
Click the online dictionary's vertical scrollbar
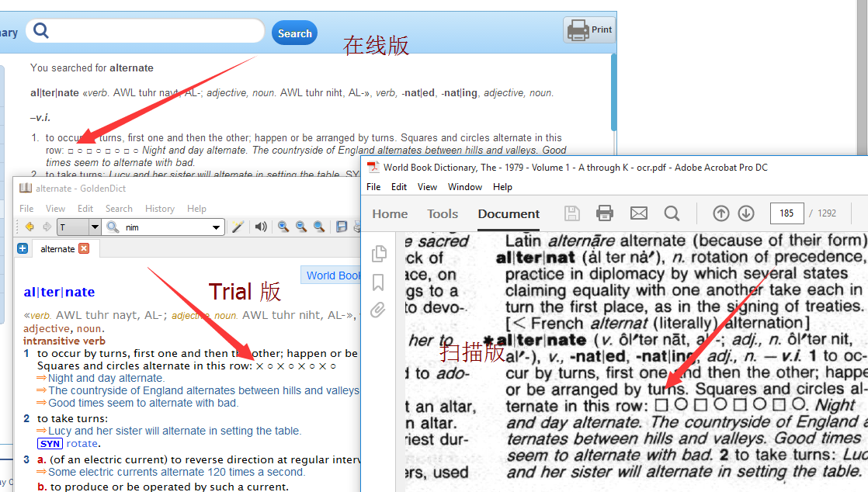click(613, 92)
